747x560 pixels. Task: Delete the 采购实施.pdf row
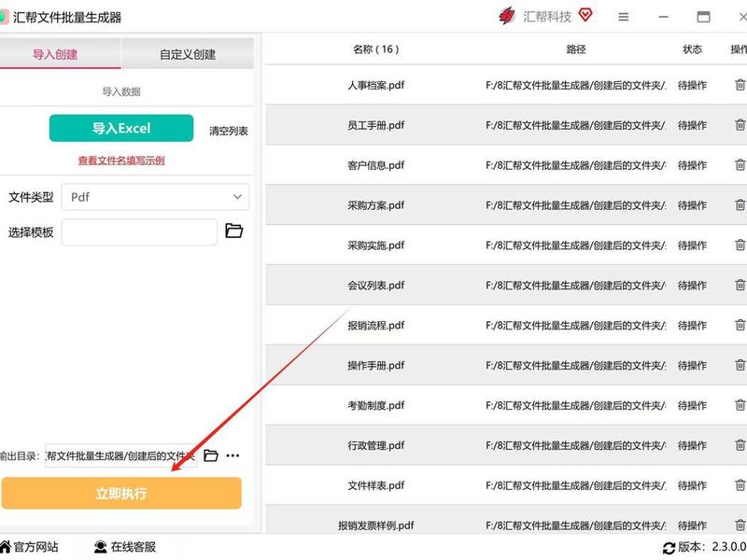pos(740,245)
